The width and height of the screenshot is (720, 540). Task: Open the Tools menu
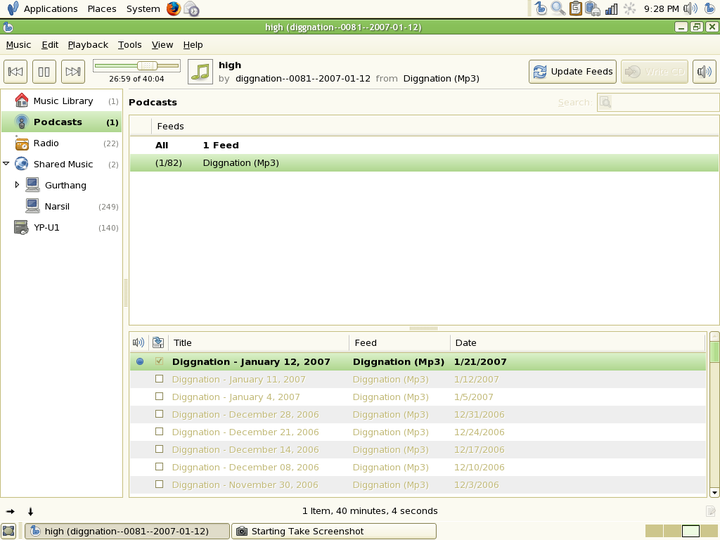point(130,45)
